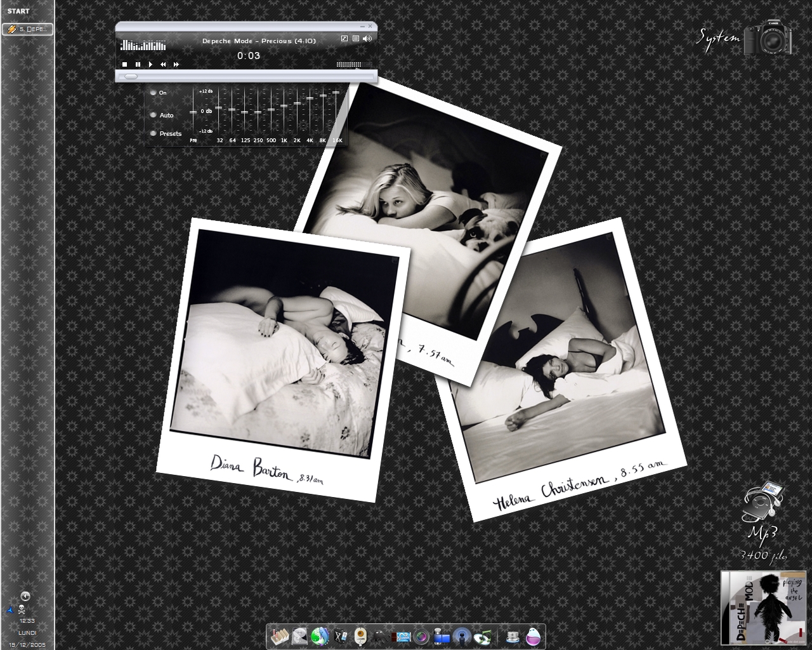Click the 125 Hz equalizer band slider

tap(245, 112)
